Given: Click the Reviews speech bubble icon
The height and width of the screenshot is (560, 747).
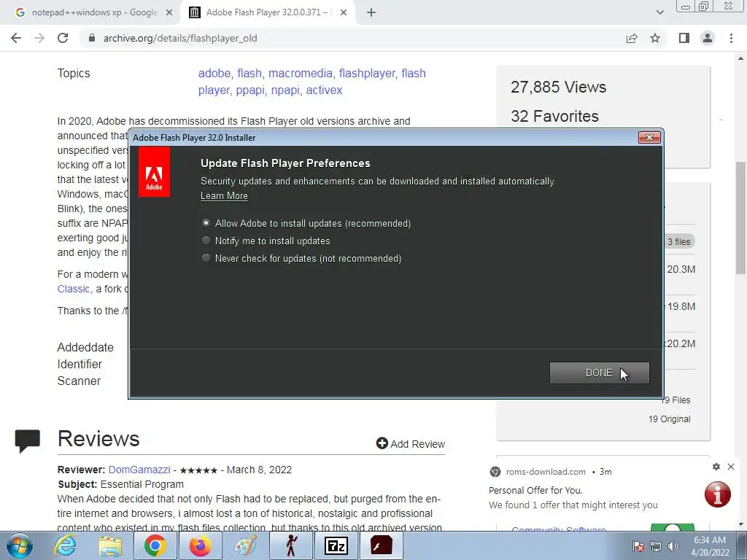Looking at the screenshot, I should [28, 440].
